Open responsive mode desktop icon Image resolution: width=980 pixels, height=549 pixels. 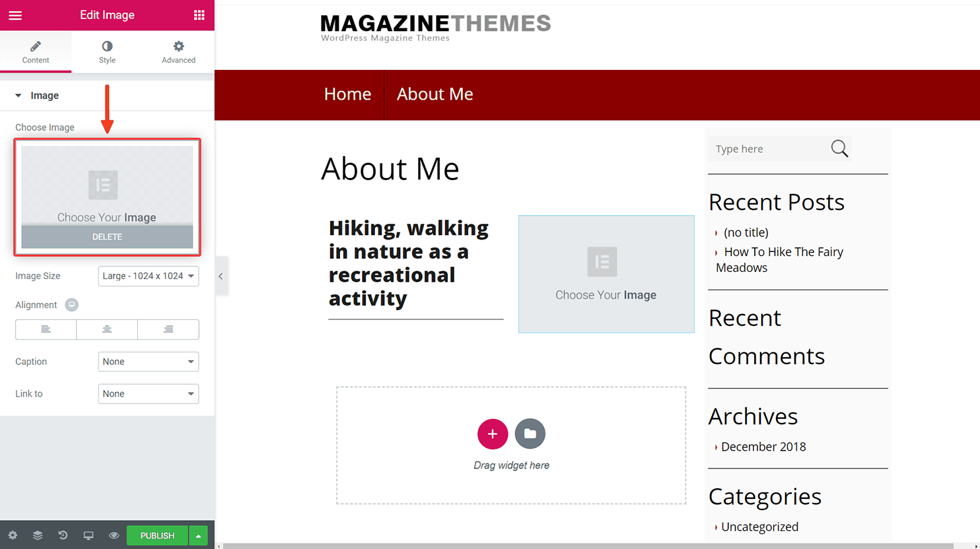click(x=88, y=535)
